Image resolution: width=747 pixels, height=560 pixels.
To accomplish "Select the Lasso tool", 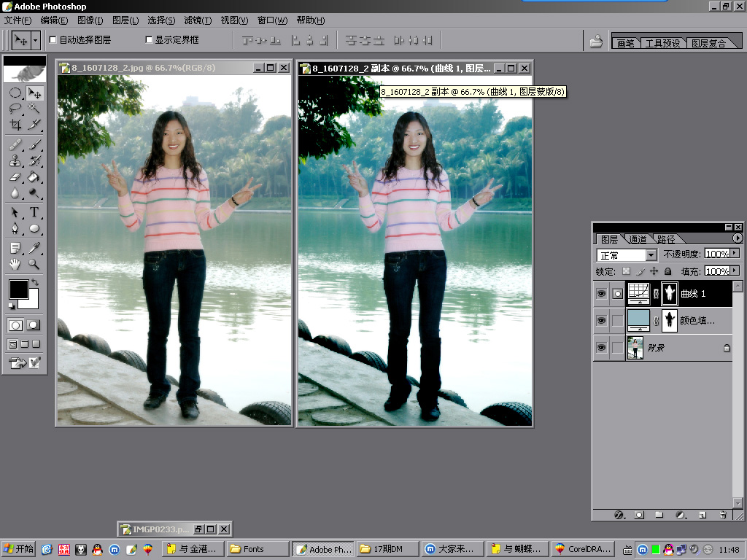I will [x=15, y=109].
